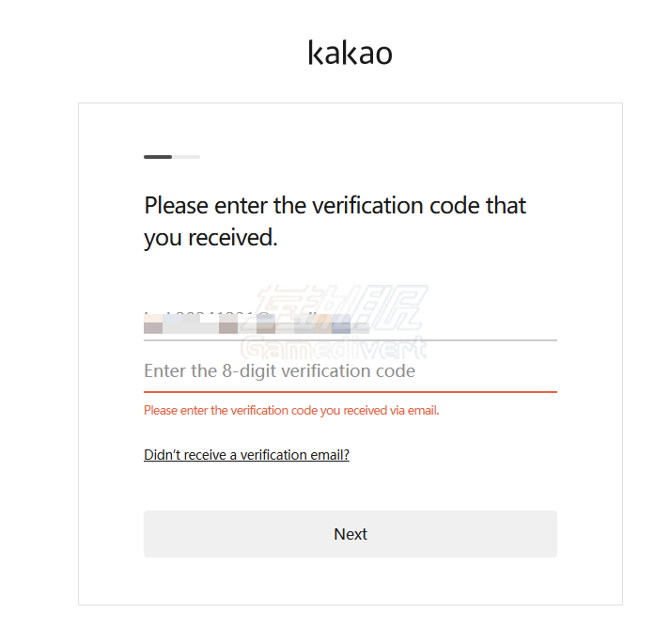Image resolution: width=670 pixels, height=644 pixels.
Task: Click the heading text "you received."
Action: click(x=210, y=239)
